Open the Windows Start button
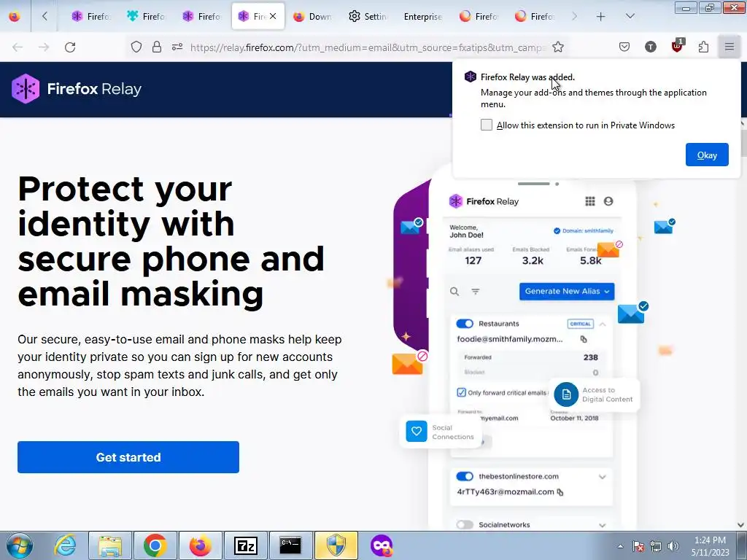Image resolution: width=747 pixels, height=560 pixels. pos(19,545)
